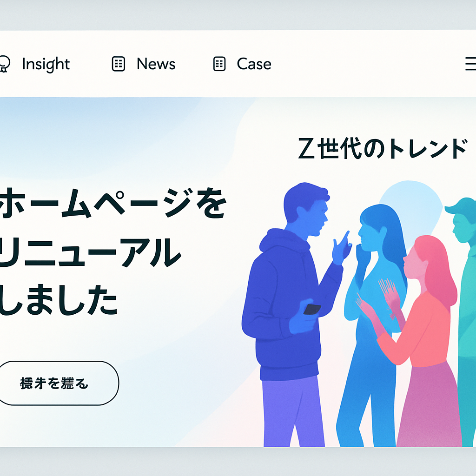Click the しました line of the headline
This screenshot has width=476, height=476.
[x=58, y=300]
